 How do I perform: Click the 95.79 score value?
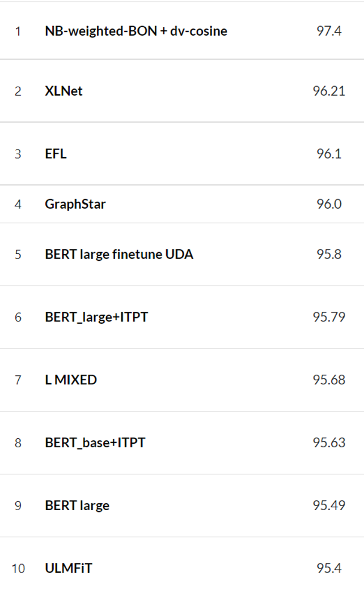[329, 317]
